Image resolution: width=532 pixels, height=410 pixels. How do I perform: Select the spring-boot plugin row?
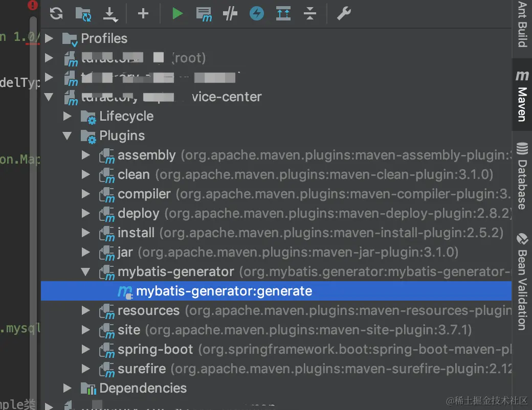276,349
